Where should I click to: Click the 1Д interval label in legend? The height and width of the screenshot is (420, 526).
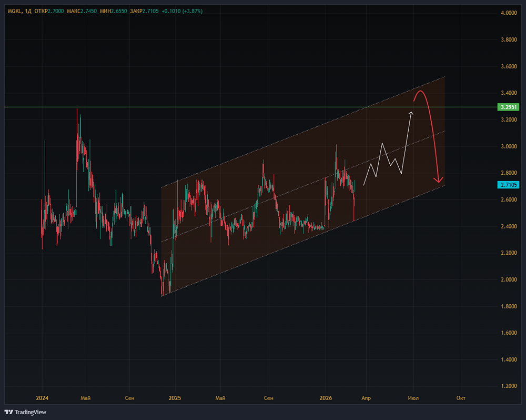coord(28,11)
